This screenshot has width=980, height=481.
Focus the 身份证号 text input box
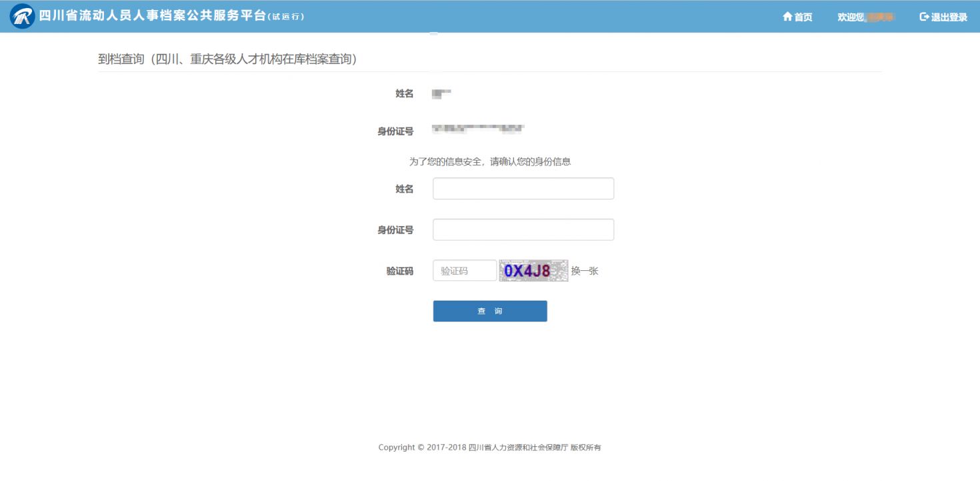(x=523, y=229)
